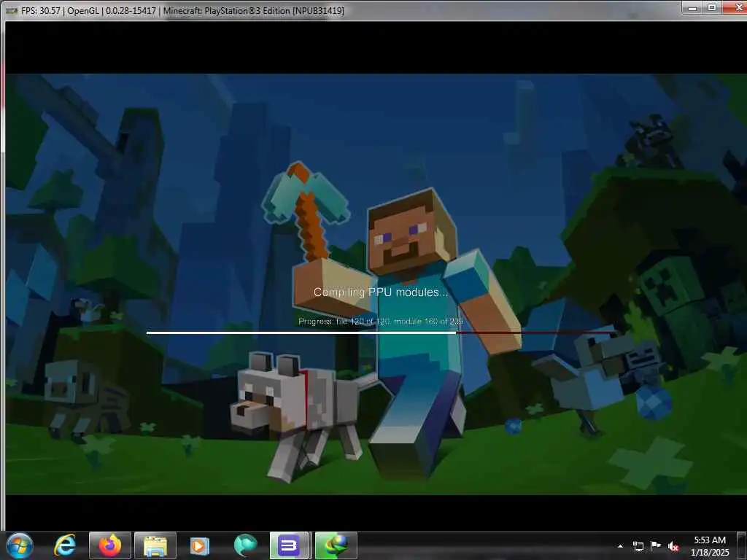Open Action Center flag tray icon

pyautogui.click(x=656, y=546)
